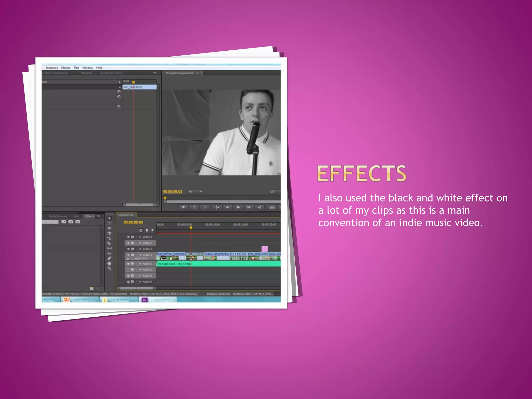The width and height of the screenshot is (532, 399).
Task: Select the Ripple Edit tool
Action: [109, 228]
